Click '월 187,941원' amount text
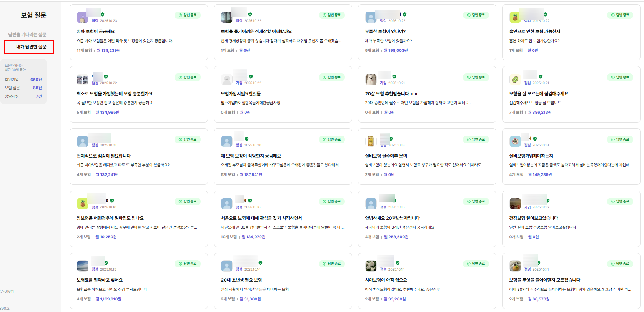 click(251, 175)
